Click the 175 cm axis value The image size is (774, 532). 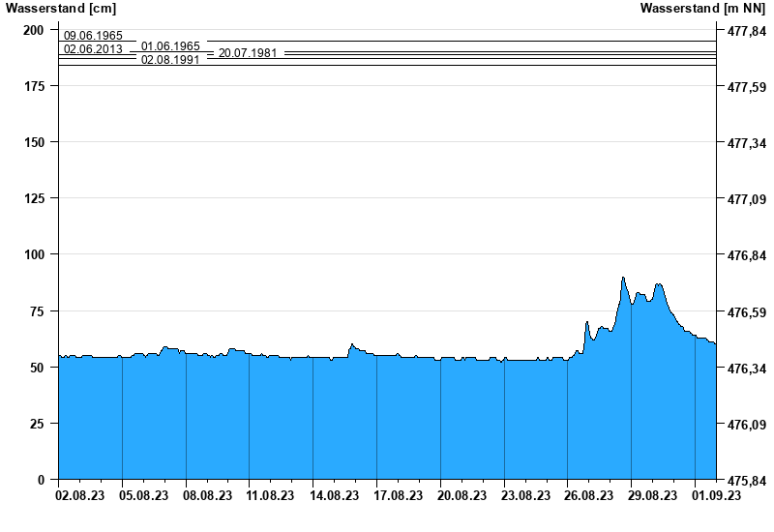point(34,86)
